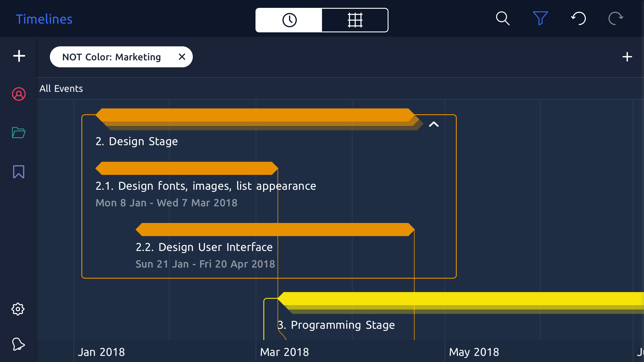Click the redo arrow icon
Viewport: 644px width, 362px height.
pyautogui.click(x=615, y=19)
